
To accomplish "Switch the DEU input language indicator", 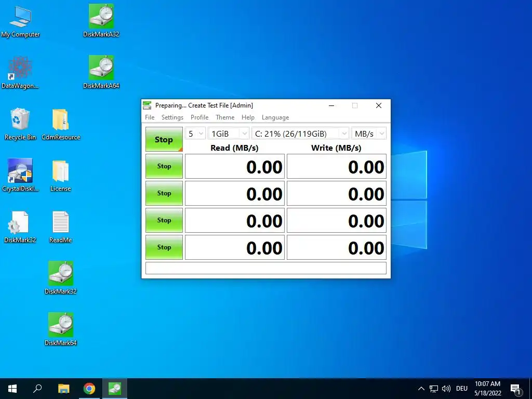I will [462, 389].
